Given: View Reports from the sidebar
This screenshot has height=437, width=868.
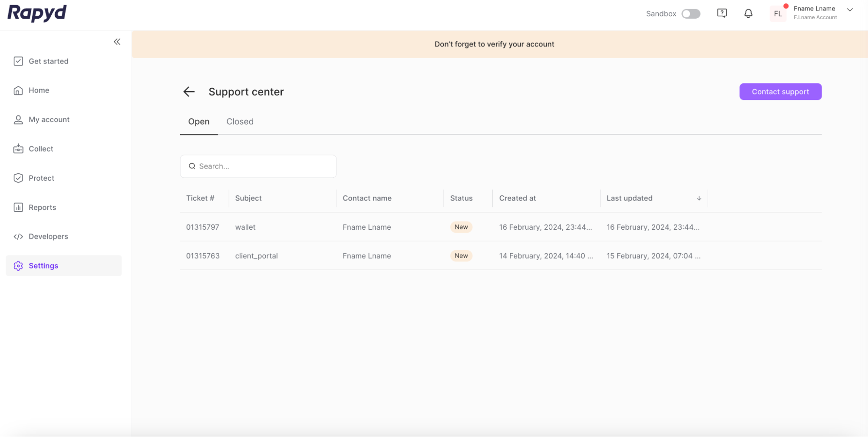Looking at the screenshot, I should 42,207.
